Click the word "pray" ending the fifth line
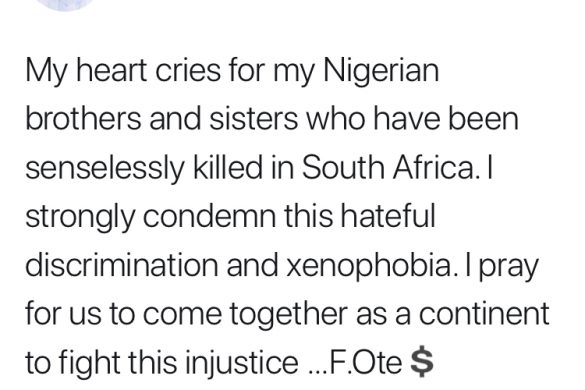The image size is (585, 390). [x=509, y=268]
